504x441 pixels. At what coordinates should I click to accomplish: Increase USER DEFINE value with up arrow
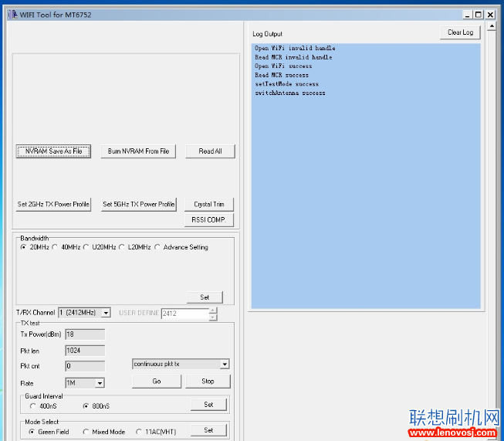(x=213, y=310)
